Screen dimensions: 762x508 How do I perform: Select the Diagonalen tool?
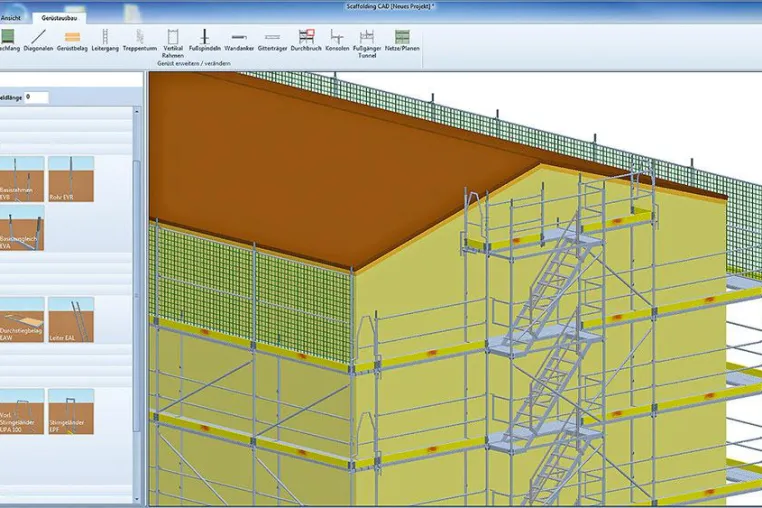[x=38, y=40]
